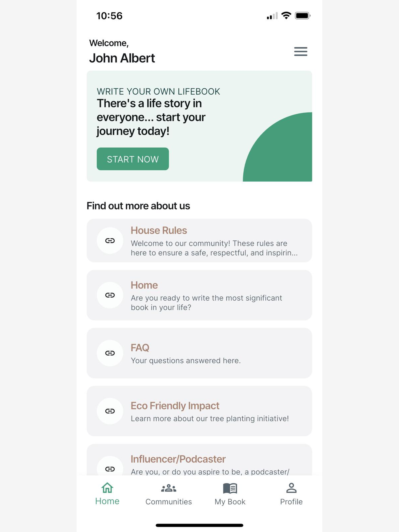Tap the My Book open-book icon

[230, 488]
